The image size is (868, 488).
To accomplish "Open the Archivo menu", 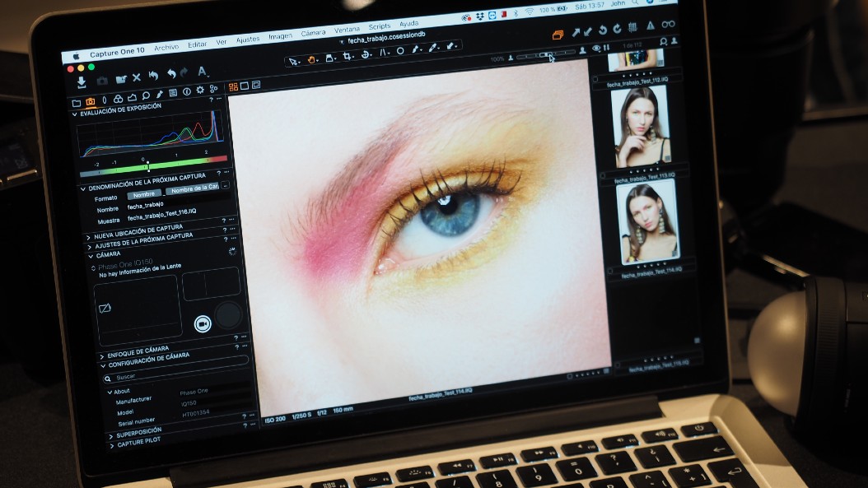I will [166, 47].
